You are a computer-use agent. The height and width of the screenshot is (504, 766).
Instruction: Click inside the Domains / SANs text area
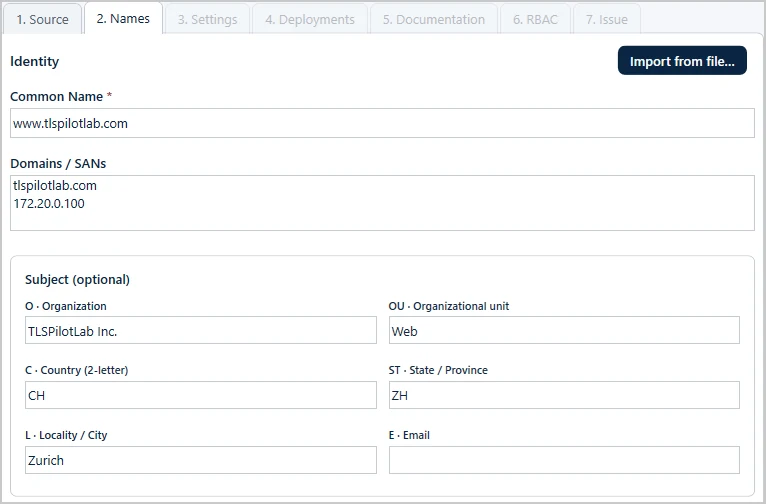pos(382,203)
